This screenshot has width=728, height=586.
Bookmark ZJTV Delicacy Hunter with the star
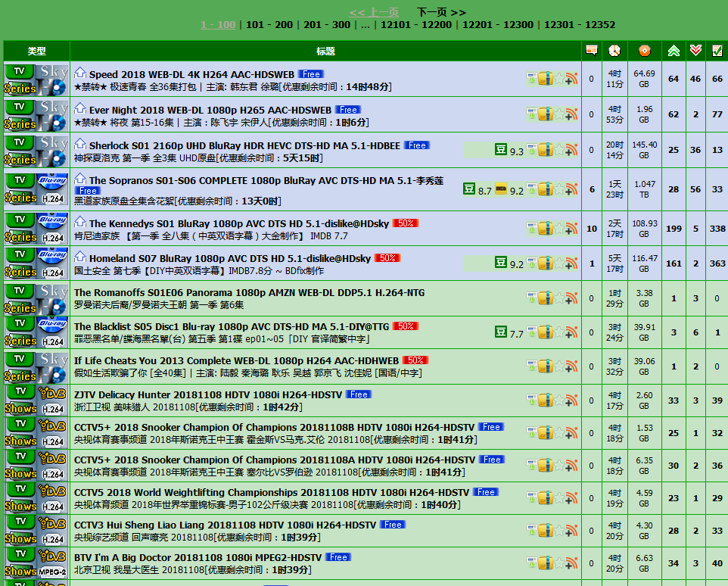[x=559, y=400]
